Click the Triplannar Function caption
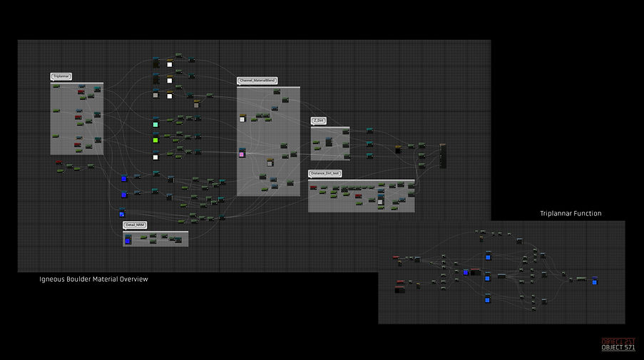 pyautogui.click(x=571, y=213)
